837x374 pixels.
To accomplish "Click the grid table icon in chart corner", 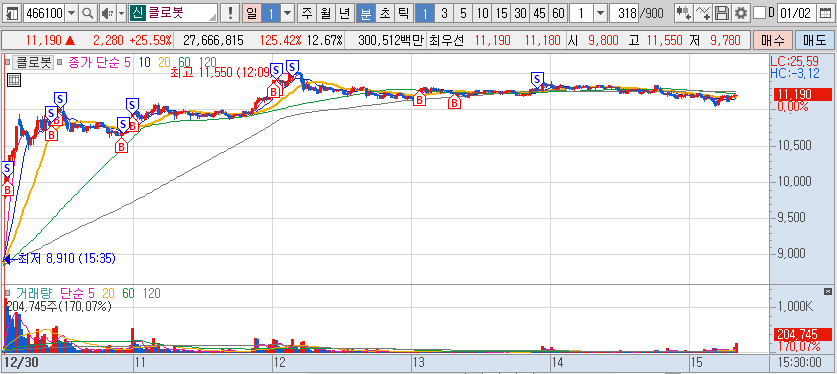I will click(14, 81).
